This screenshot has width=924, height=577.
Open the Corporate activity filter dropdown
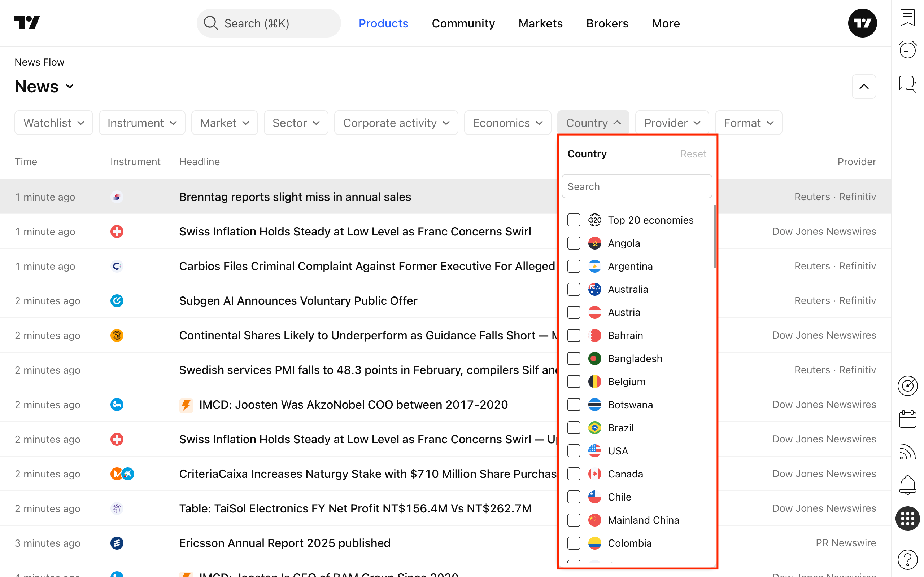click(x=396, y=123)
